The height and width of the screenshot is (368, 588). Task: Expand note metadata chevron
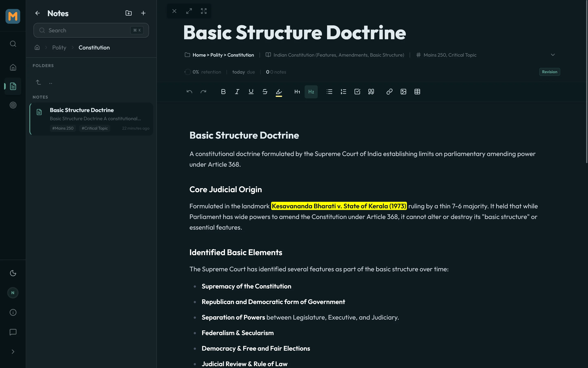point(553,55)
